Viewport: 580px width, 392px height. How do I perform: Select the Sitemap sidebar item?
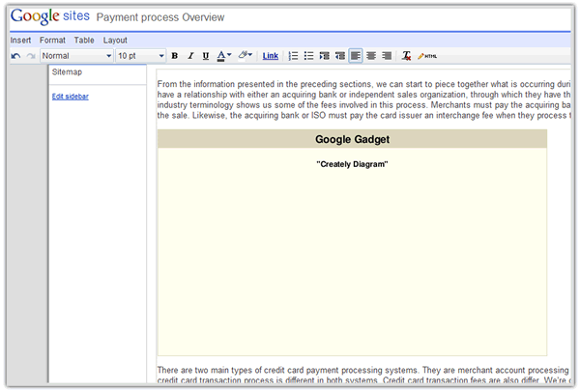pos(67,72)
